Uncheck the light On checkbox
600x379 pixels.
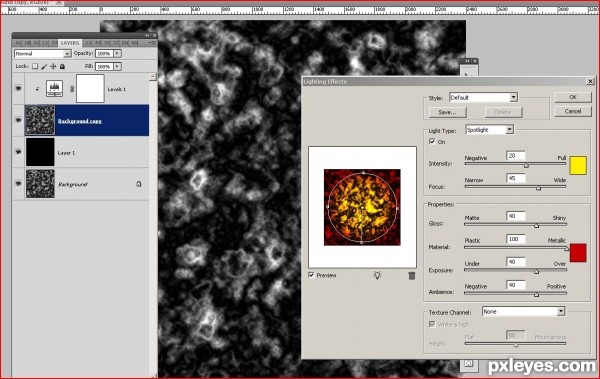coord(432,141)
